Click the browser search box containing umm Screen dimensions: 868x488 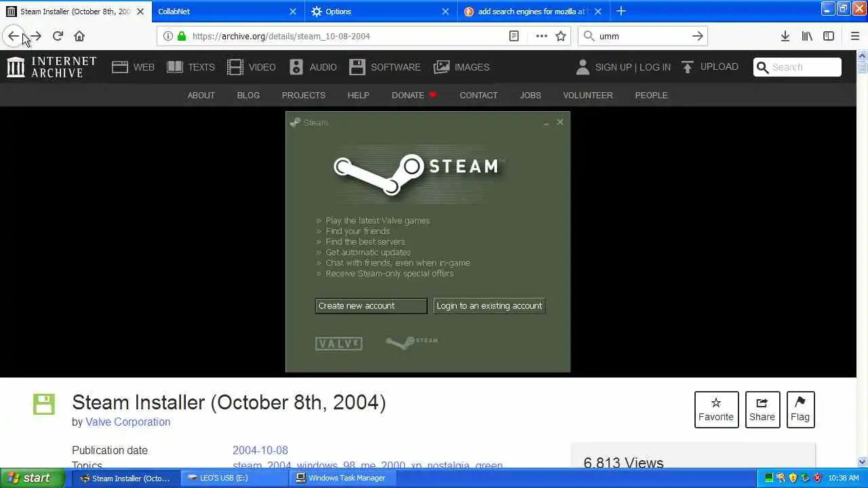pyautogui.click(x=642, y=36)
